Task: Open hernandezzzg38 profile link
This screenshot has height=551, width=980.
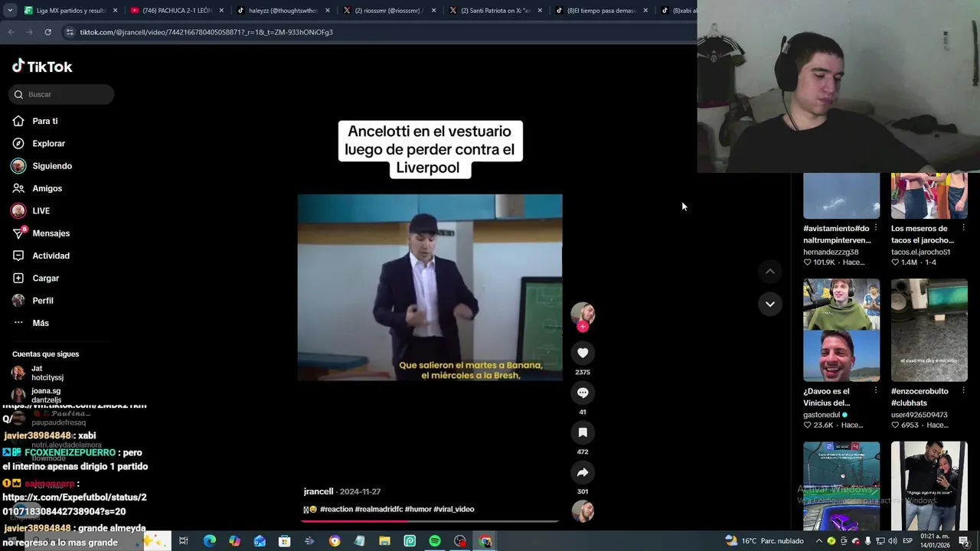Action: click(x=831, y=252)
